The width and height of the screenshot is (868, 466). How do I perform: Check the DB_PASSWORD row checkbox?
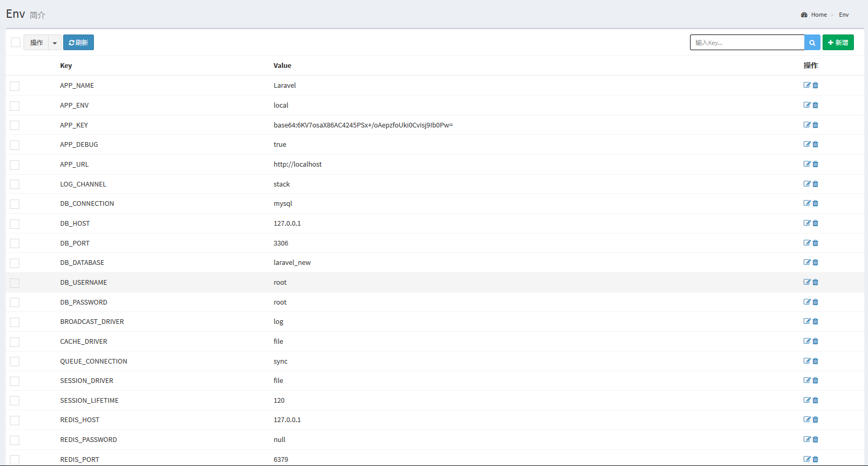coord(15,302)
